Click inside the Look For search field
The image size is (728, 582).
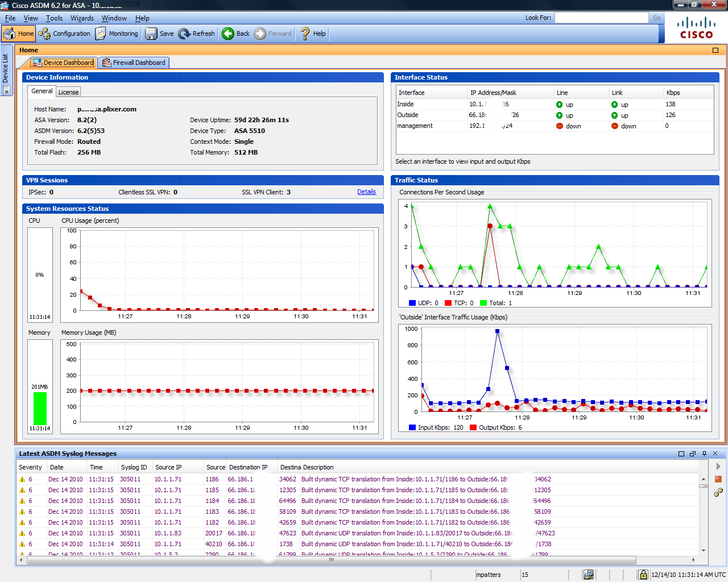pos(601,17)
